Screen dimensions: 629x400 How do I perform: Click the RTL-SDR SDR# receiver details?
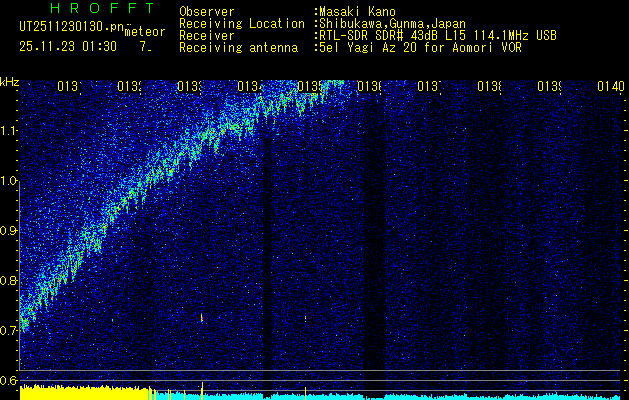click(x=438, y=36)
